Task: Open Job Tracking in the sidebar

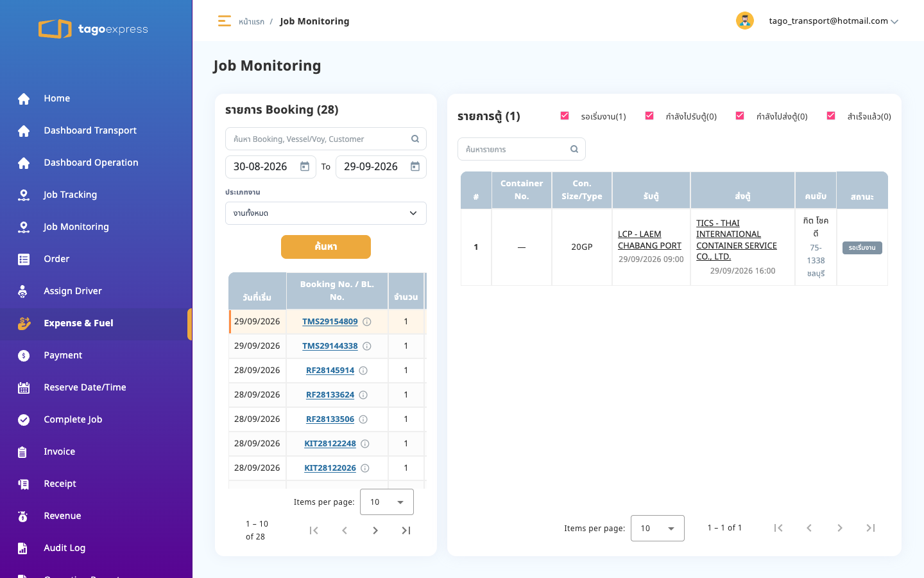Action: pyautogui.click(x=71, y=195)
